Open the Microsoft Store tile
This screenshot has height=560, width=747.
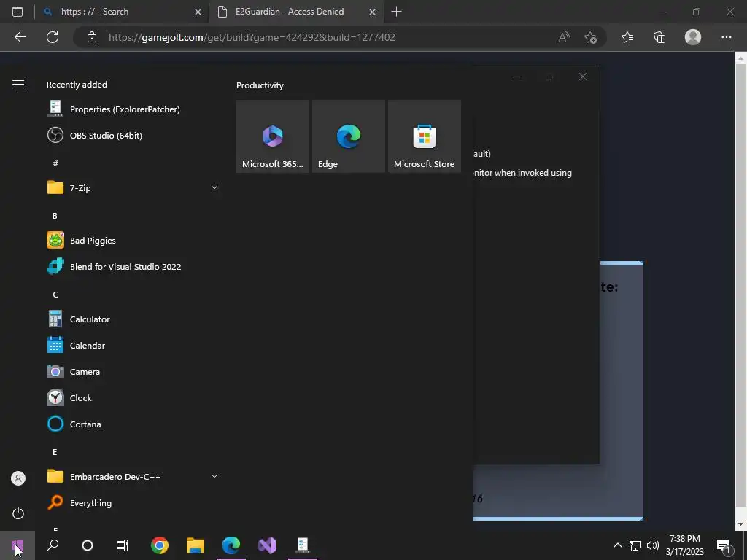425,136
